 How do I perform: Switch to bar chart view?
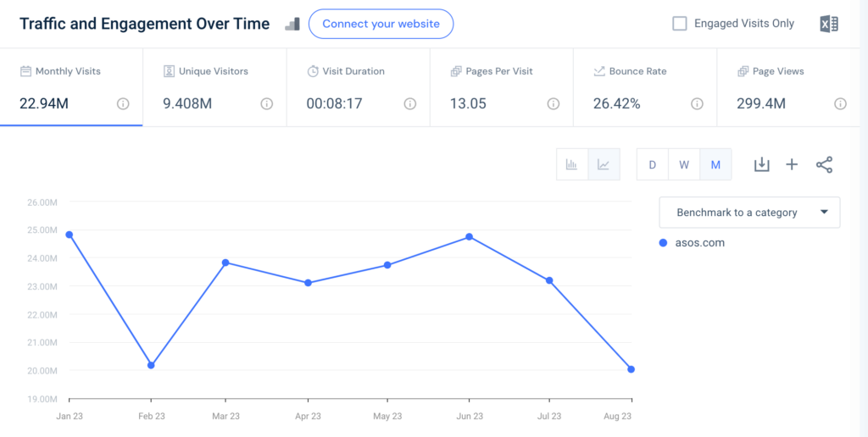(x=572, y=164)
